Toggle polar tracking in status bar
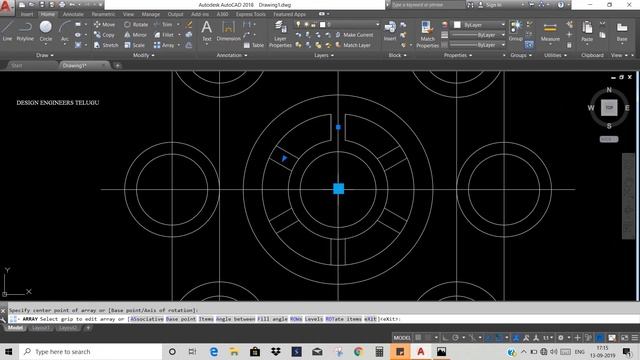 (456, 338)
